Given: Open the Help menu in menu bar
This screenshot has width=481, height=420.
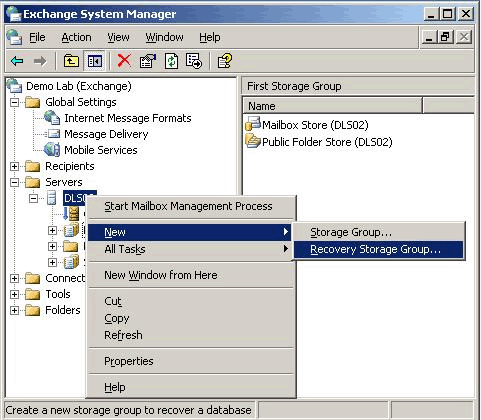Looking at the screenshot, I should click(210, 37).
